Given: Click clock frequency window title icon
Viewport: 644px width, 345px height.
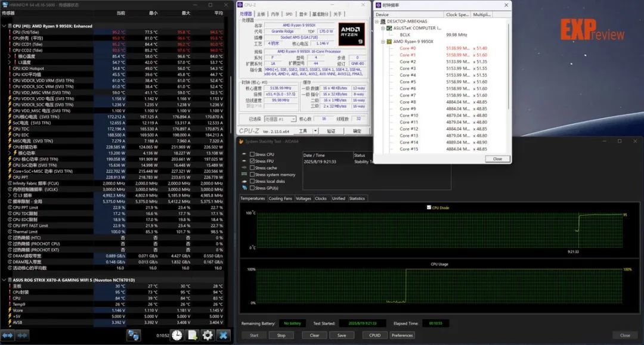Looking at the screenshot, I should pos(378,5).
